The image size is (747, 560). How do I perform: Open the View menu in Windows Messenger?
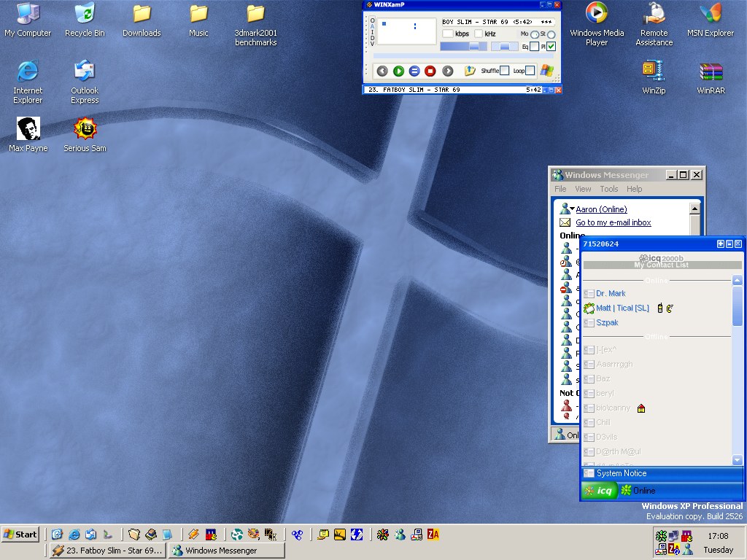[583, 189]
